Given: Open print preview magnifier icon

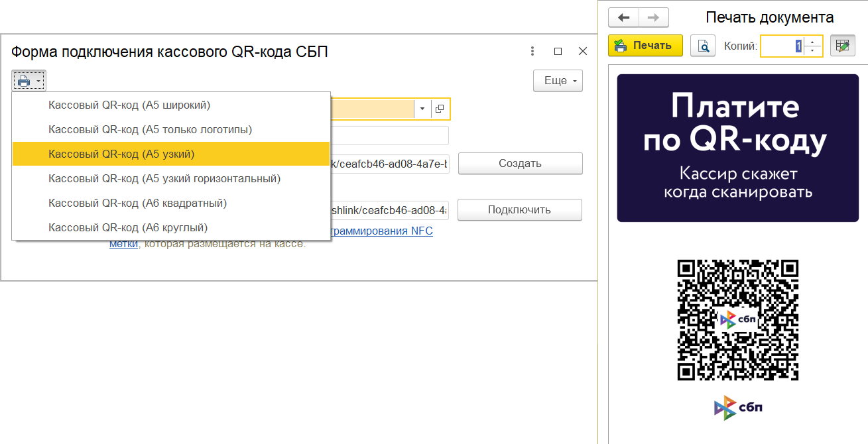Looking at the screenshot, I should tap(703, 46).
